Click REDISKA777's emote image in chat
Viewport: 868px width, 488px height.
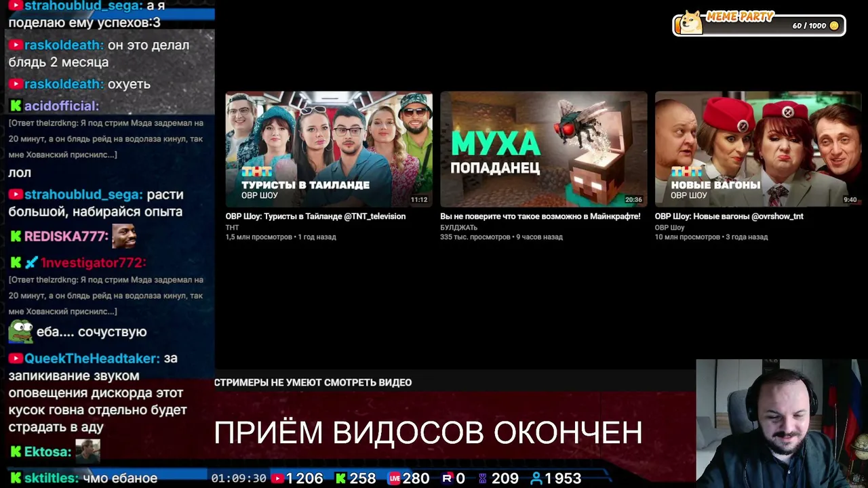point(124,236)
